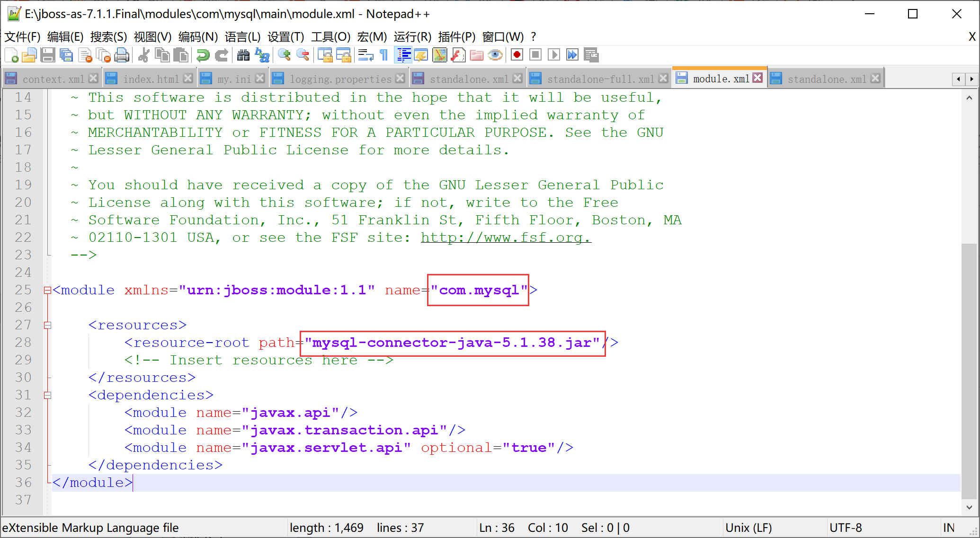
Task: Toggle show all characters pilcrow icon
Action: coord(384,55)
